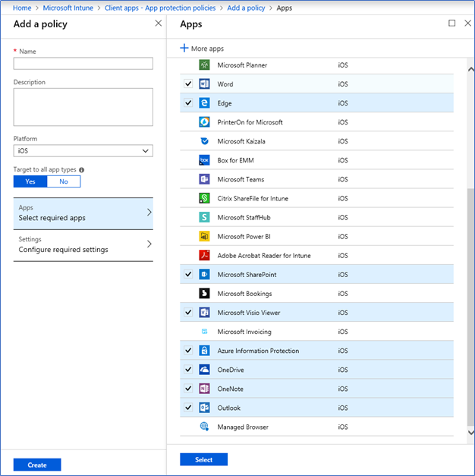
Task: Click the Adobe Acrobat Reader icon
Action: 204,255
